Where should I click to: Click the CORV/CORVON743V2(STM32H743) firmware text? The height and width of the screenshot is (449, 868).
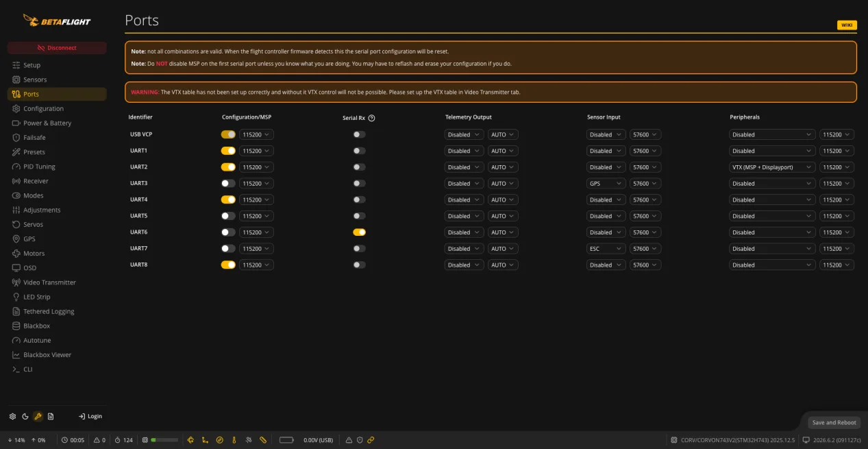point(739,440)
